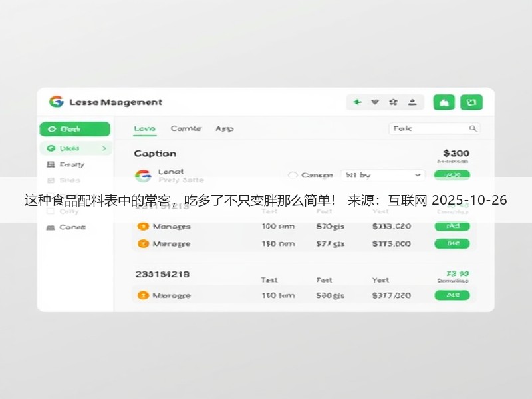Click the Lesse Management title
Viewport: 532px width, 399px height.
[116, 102]
